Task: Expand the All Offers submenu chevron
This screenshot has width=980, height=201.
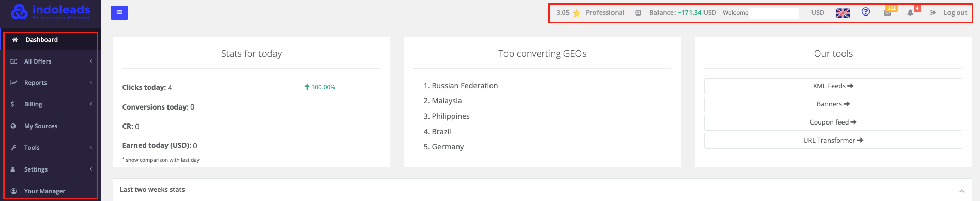Action: click(91, 61)
